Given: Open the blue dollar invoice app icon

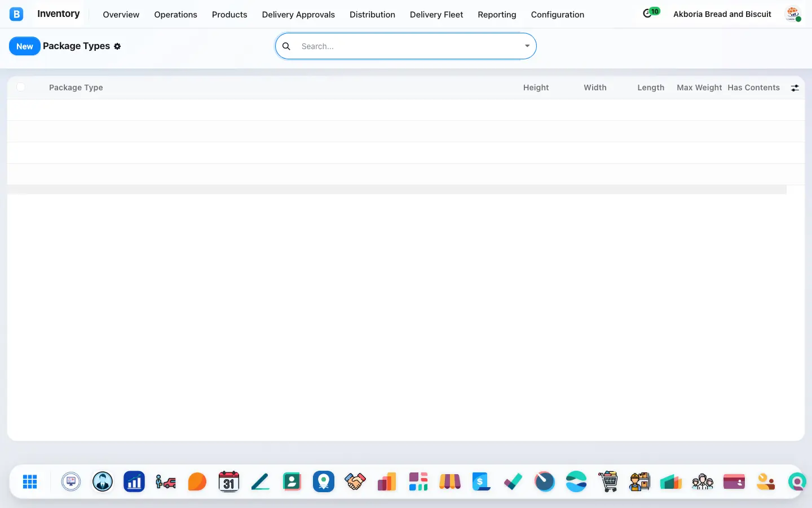Looking at the screenshot, I should pos(482,481).
